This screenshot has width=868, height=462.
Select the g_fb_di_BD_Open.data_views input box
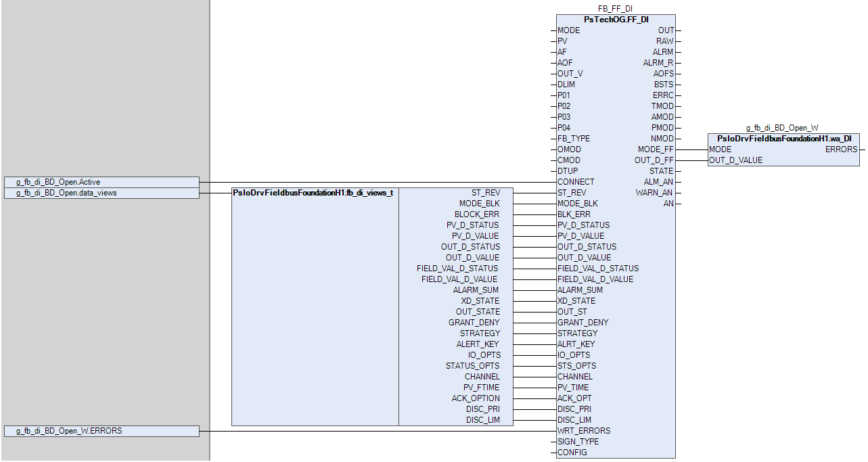[101, 193]
